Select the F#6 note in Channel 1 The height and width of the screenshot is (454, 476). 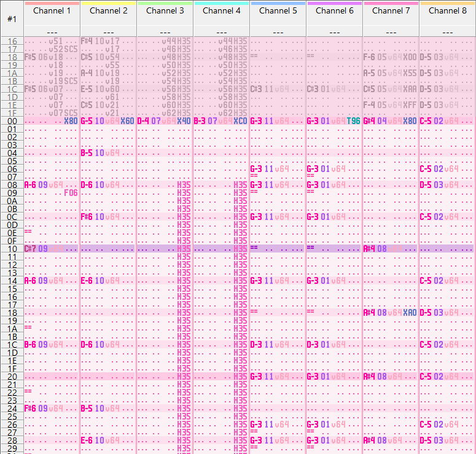30,409
